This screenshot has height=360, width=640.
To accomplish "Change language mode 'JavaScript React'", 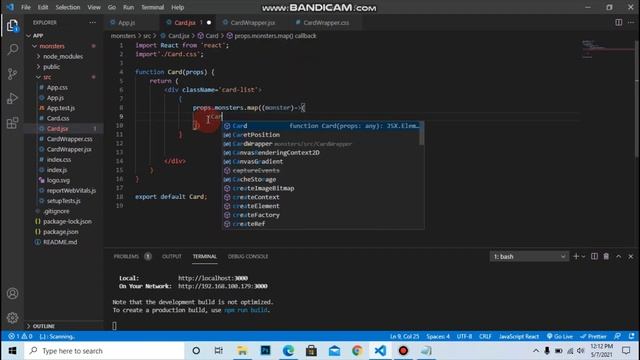I will tap(519, 336).
